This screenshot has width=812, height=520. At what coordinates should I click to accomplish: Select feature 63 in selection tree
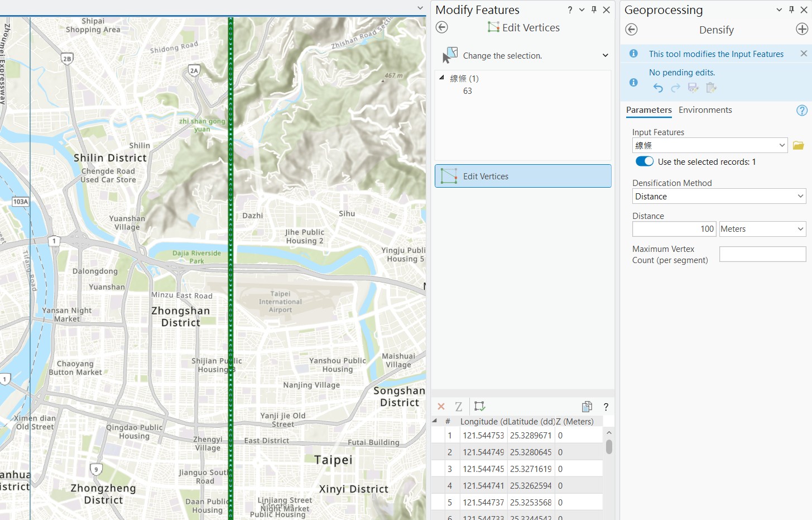pyautogui.click(x=468, y=91)
